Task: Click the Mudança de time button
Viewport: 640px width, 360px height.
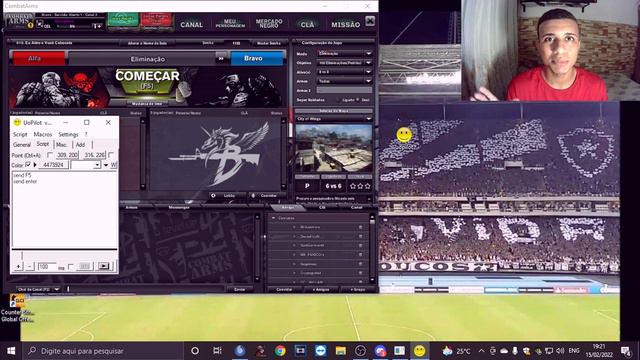Action: coord(147,104)
